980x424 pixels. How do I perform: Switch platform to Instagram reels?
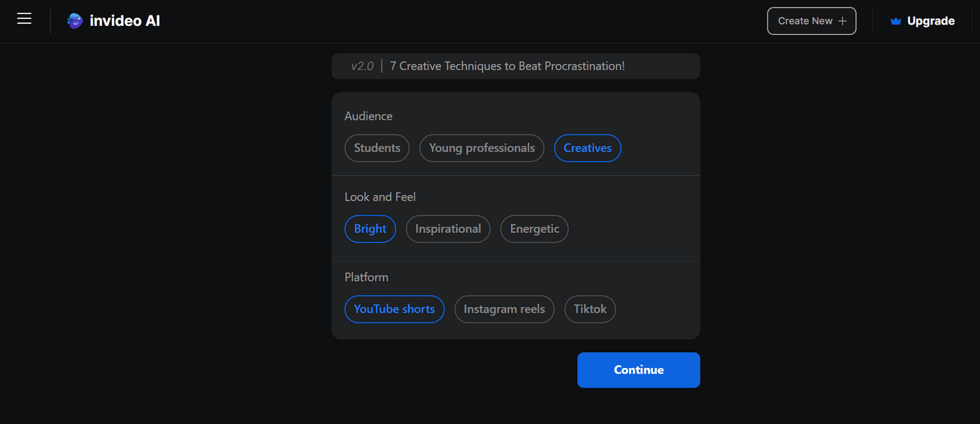pyautogui.click(x=504, y=309)
